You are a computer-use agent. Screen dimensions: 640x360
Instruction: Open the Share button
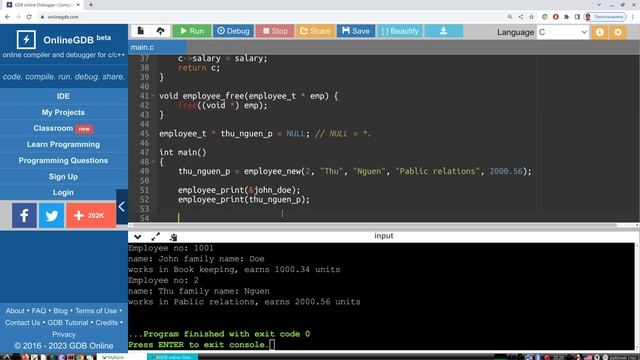click(x=315, y=31)
